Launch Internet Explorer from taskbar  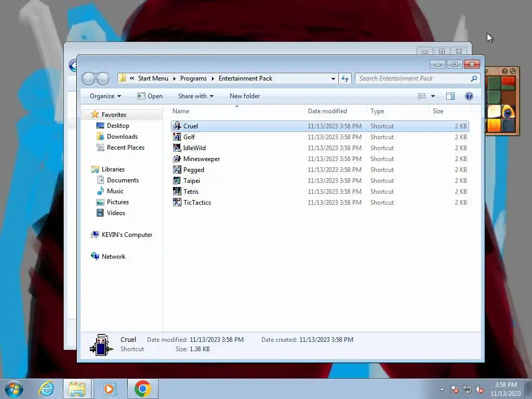(46, 389)
